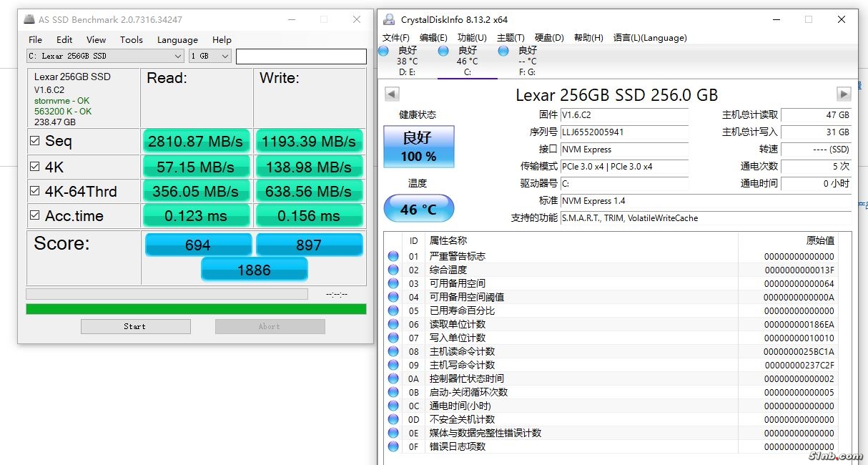The height and width of the screenshot is (465, 868).
Task: Open the 功能(U) menu in CrystalDiskInfo
Action: click(x=472, y=38)
